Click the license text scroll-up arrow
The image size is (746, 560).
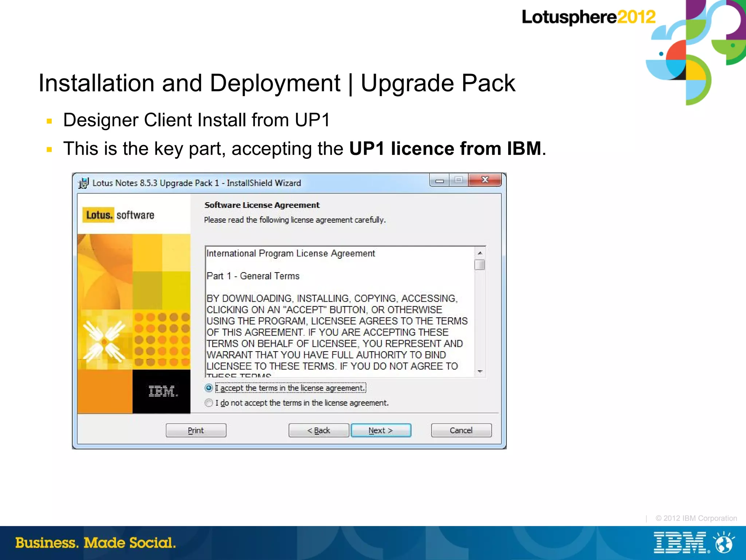[x=480, y=253]
